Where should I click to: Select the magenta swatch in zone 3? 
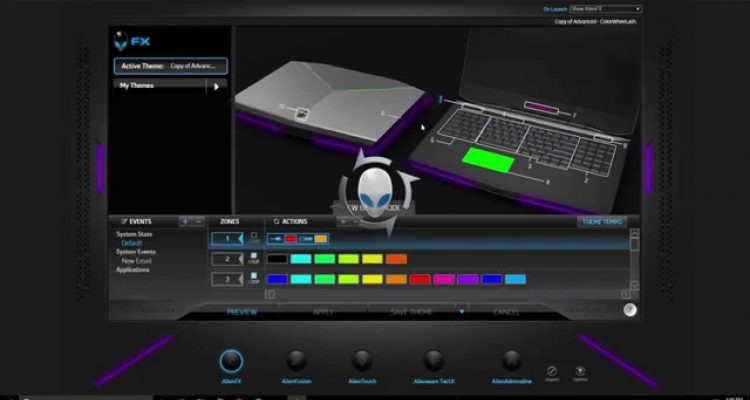(444, 279)
